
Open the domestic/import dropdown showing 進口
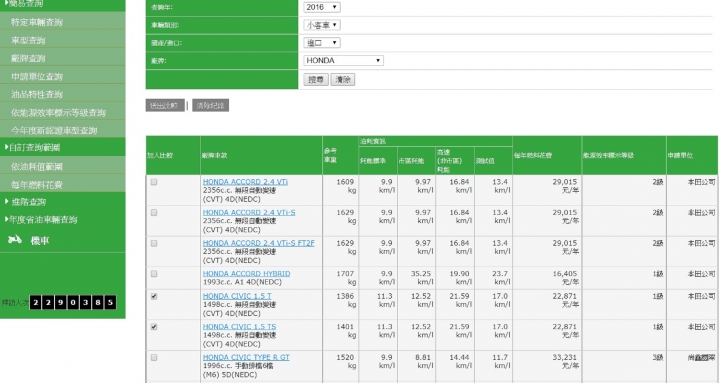(321, 43)
